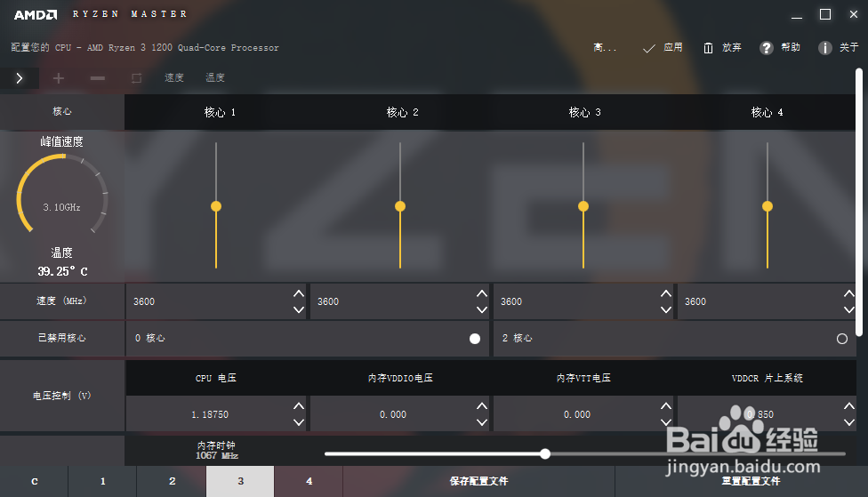
Task: Click core 3 speed field showing 3600
Action: click(x=583, y=301)
